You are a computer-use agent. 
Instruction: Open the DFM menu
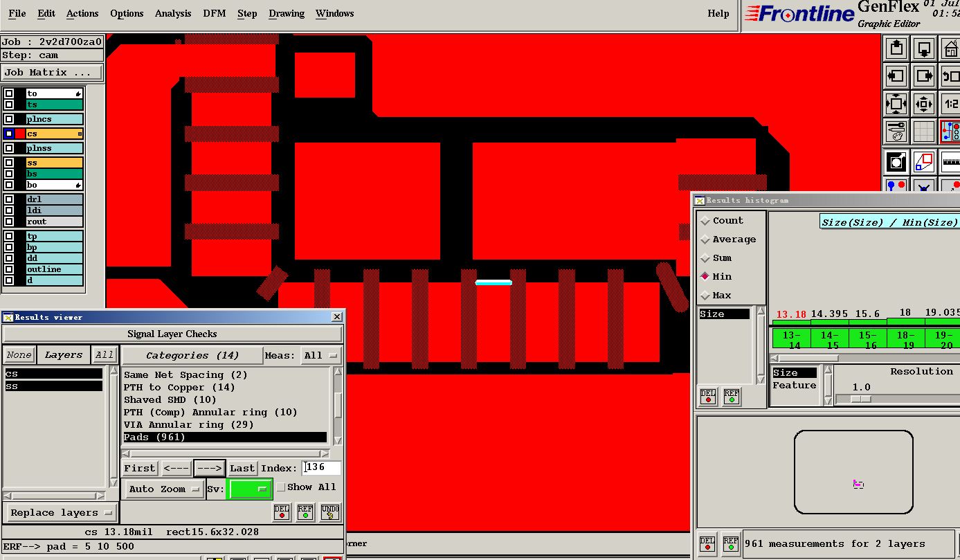click(215, 13)
